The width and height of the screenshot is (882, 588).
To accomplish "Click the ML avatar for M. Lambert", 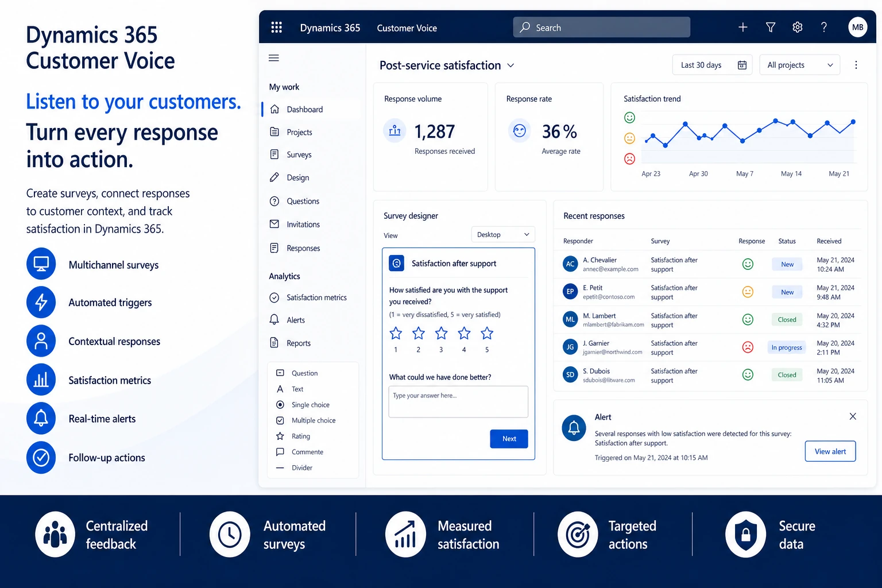I will pos(570,319).
